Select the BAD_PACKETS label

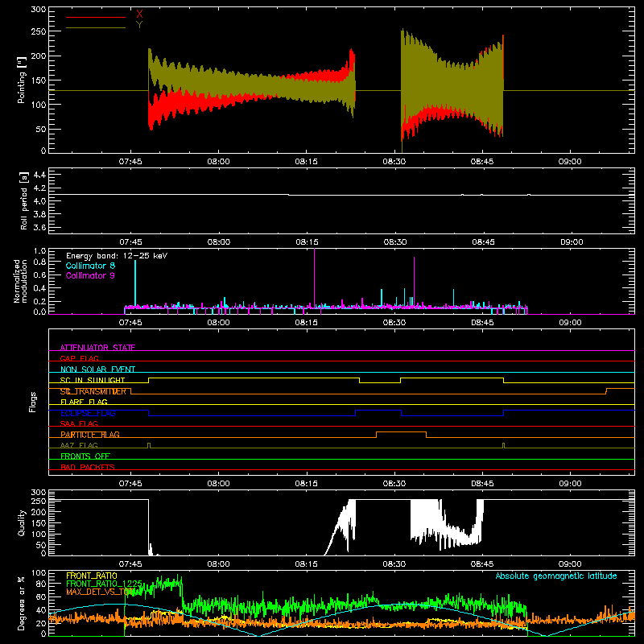pos(88,467)
